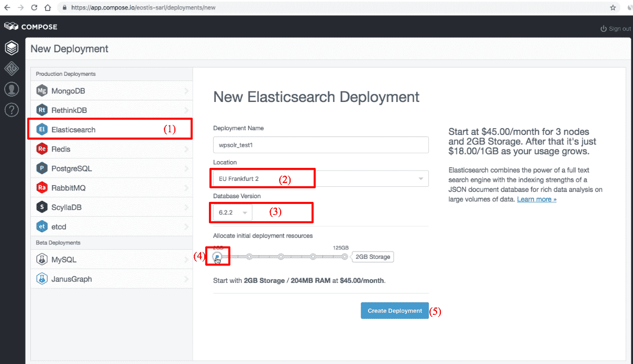The height and width of the screenshot is (364, 633).
Task: Click Sign out in header
Action: pos(615,29)
